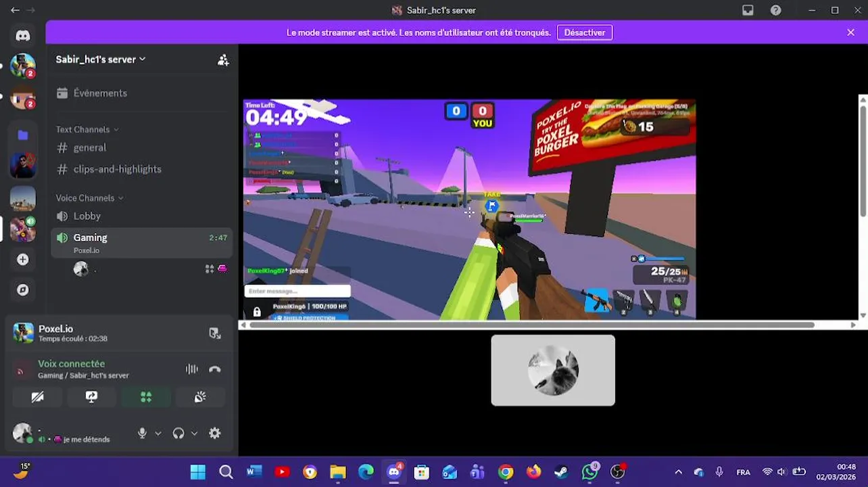
Task: Open the Discover servers compass icon
Action: [23, 289]
